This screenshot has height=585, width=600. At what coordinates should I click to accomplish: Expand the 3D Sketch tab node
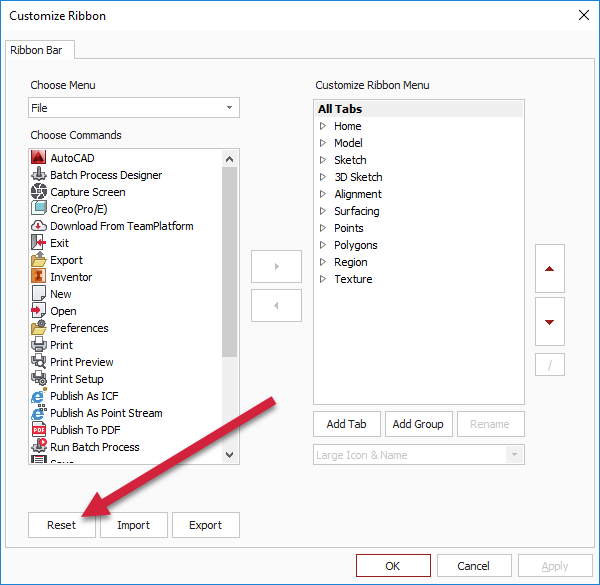323,177
